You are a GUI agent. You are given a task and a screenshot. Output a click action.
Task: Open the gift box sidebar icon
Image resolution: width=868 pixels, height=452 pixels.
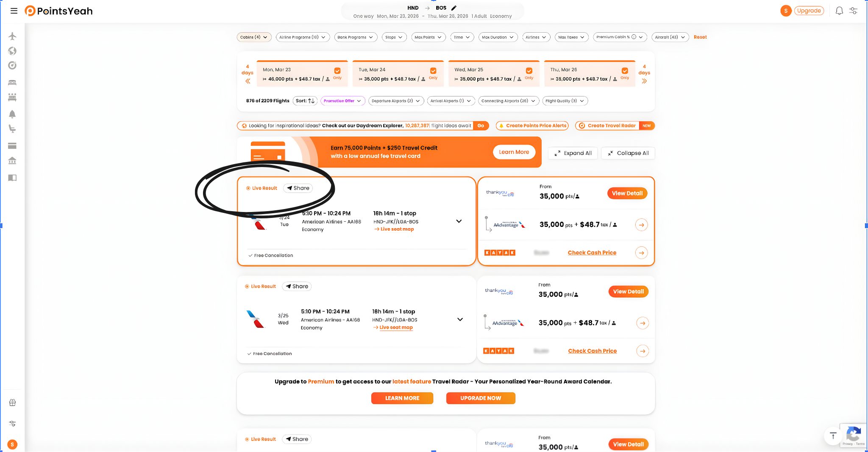click(12, 402)
